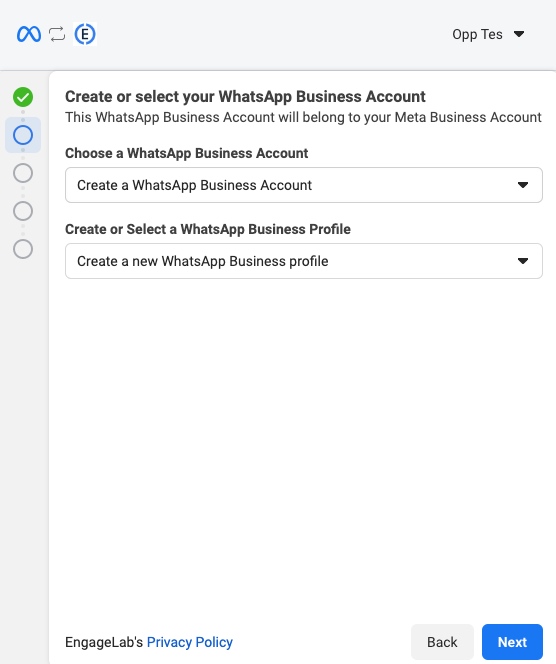Click the EngageLab E logo icon
Viewport: 556px width, 664px height.
coord(85,34)
